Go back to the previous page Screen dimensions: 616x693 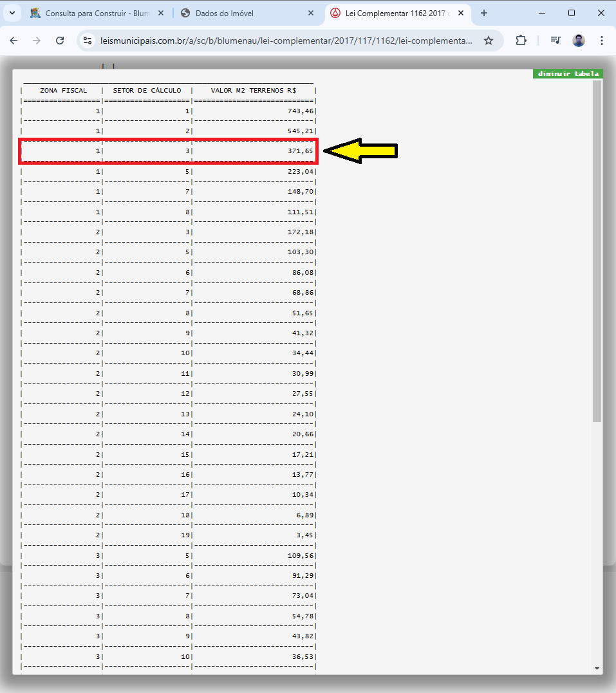(x=14, y=41)
